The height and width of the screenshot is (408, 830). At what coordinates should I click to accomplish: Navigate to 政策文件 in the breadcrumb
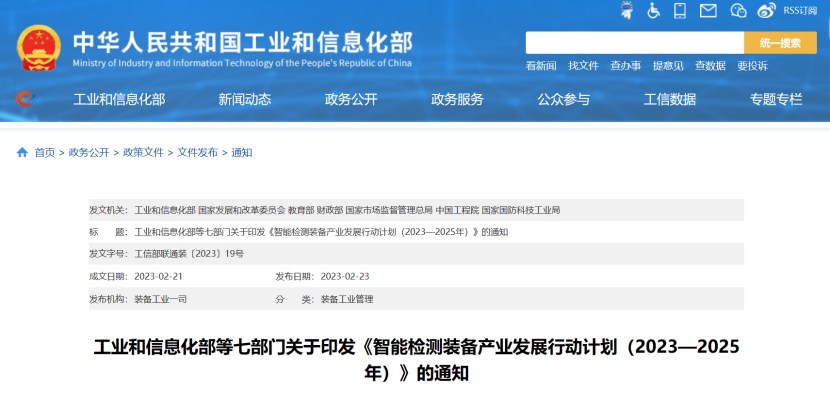[143, 153]
